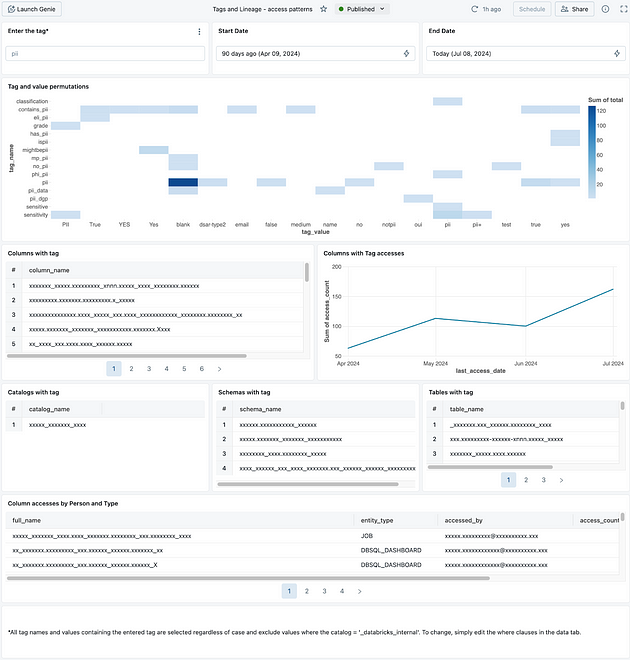Click row 1 in Catalogs with tag
The height and width of the screenshot is (660, 630).
(x=105, y=425)
